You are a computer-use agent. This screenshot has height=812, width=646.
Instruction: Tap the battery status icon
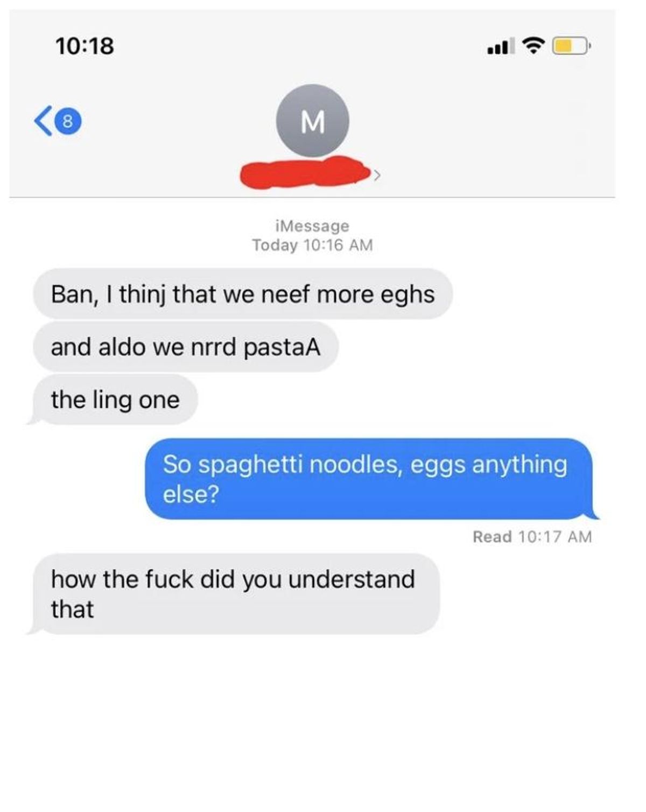[x=571, y=46]
